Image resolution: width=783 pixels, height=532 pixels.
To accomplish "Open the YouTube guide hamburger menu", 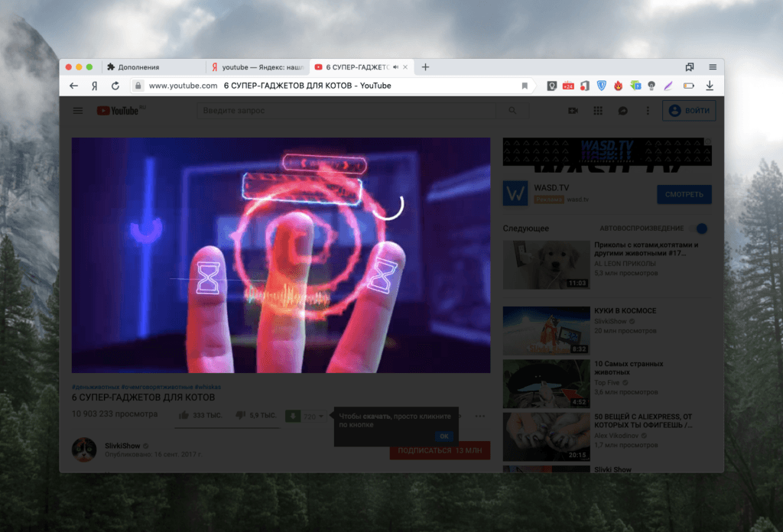I will (x=78, y=110).
